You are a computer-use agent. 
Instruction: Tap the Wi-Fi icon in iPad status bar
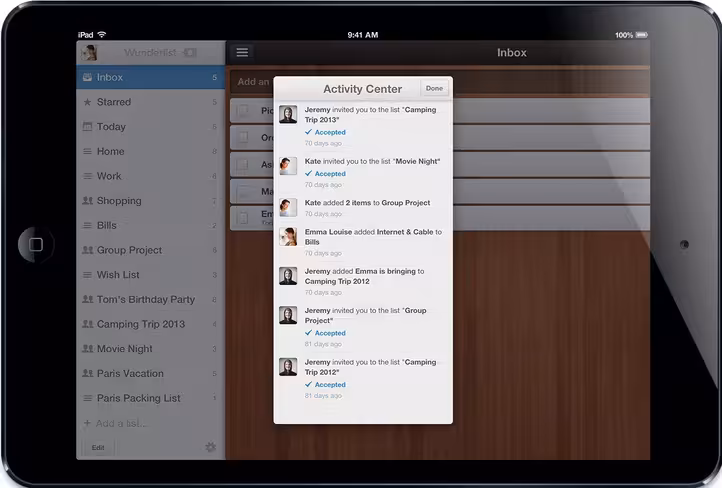click(x=102, y=35)
